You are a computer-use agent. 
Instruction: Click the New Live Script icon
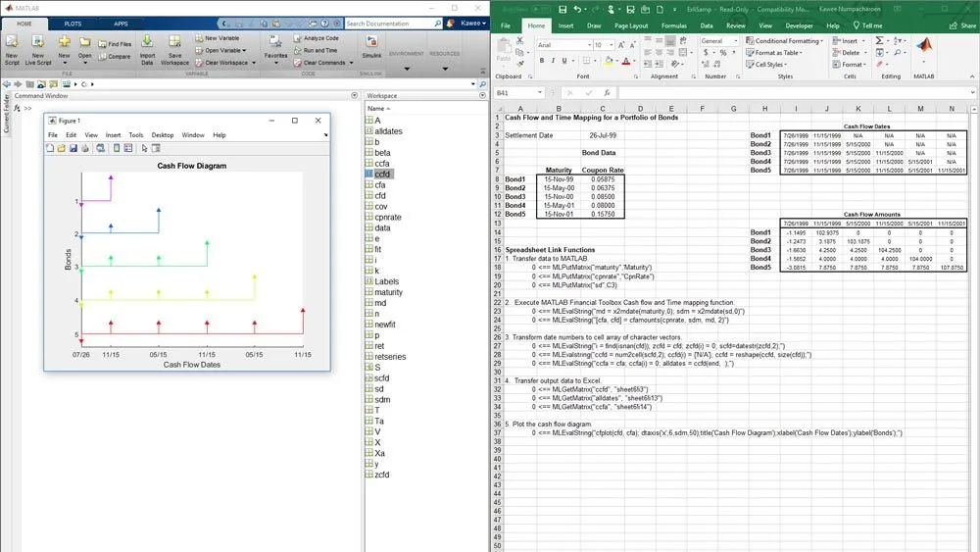coord(37,42)
